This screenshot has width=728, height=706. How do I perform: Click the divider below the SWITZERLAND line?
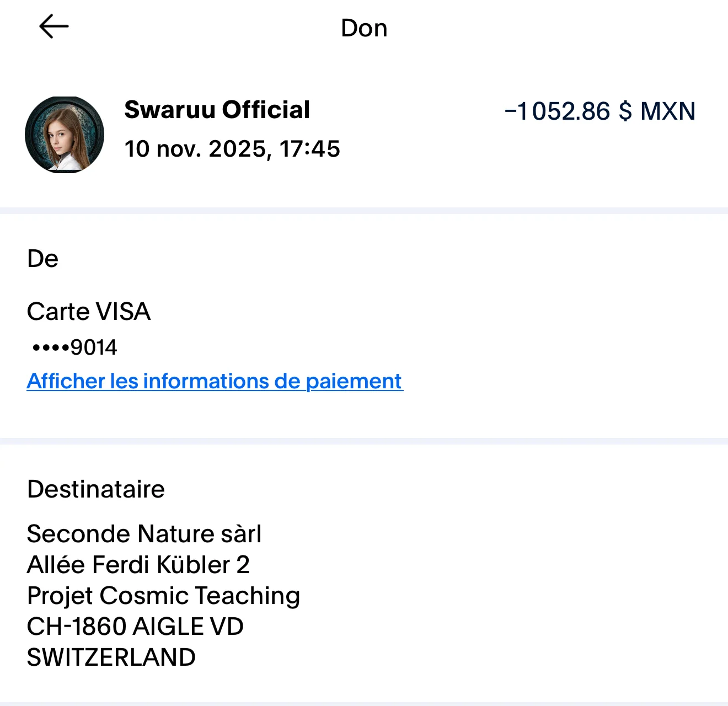364,703
